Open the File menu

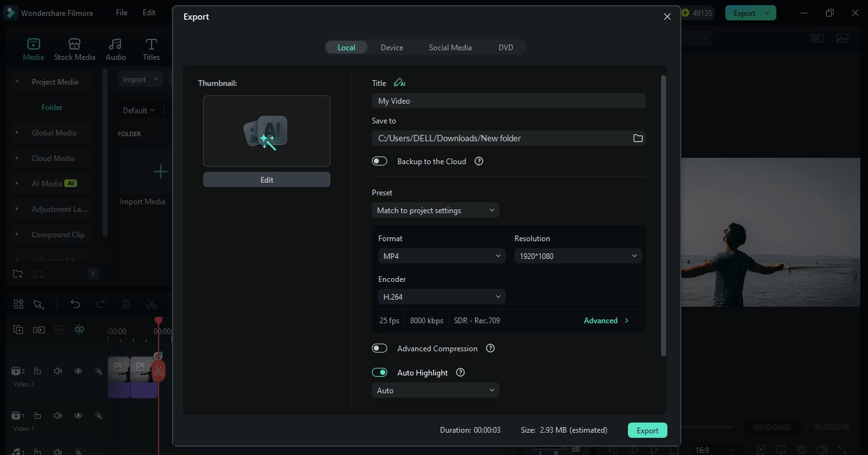coord(122,13)
